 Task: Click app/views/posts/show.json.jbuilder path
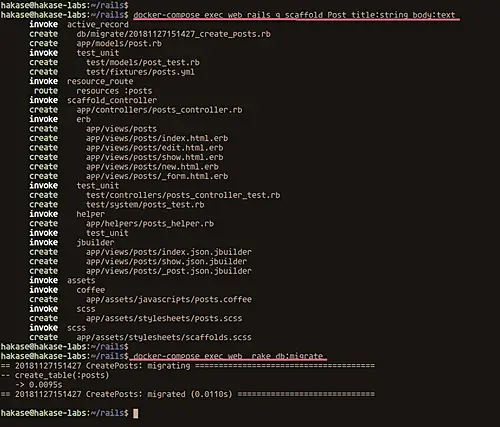pyautogui.click(x=166, y=262)
